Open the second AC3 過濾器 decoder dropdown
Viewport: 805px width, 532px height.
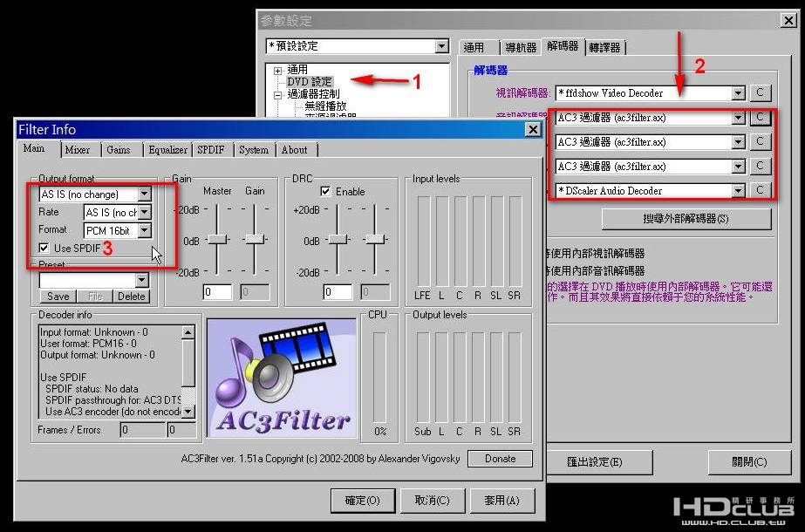[738, 142]
